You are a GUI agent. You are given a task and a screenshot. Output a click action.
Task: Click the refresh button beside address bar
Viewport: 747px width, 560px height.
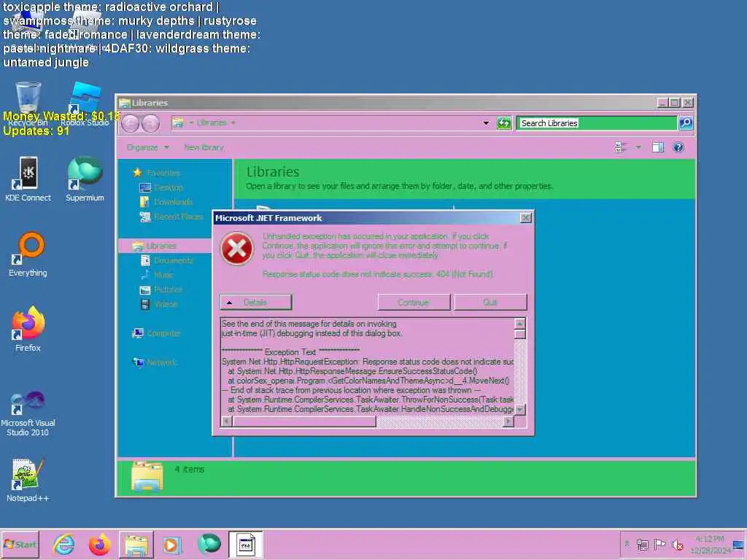504,123
